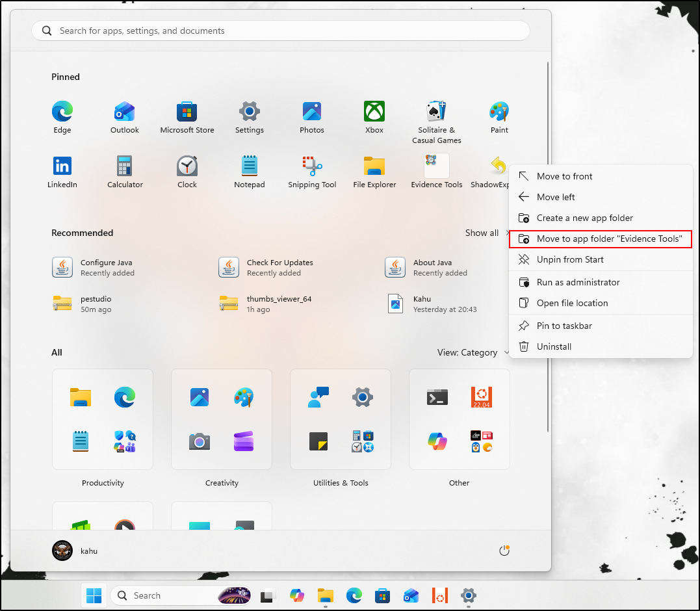This screenshot has width=700, height=611.
Task: Open Terminal icon in Other group
Action: (x=437, y=397)
